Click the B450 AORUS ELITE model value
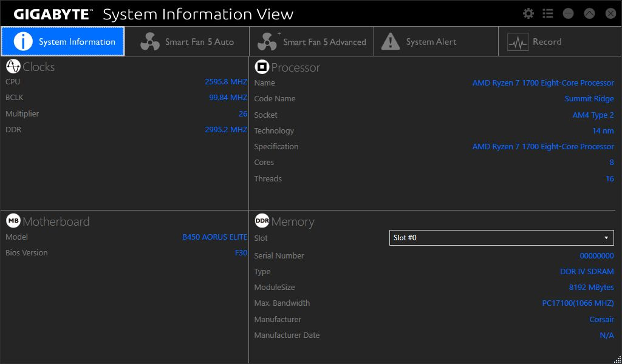 pos(214,237)
